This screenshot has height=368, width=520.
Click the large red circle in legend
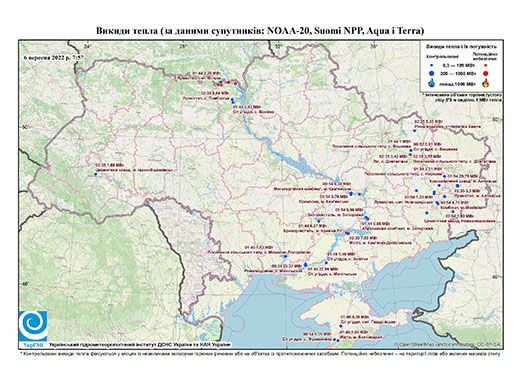(x=486, y=73)
